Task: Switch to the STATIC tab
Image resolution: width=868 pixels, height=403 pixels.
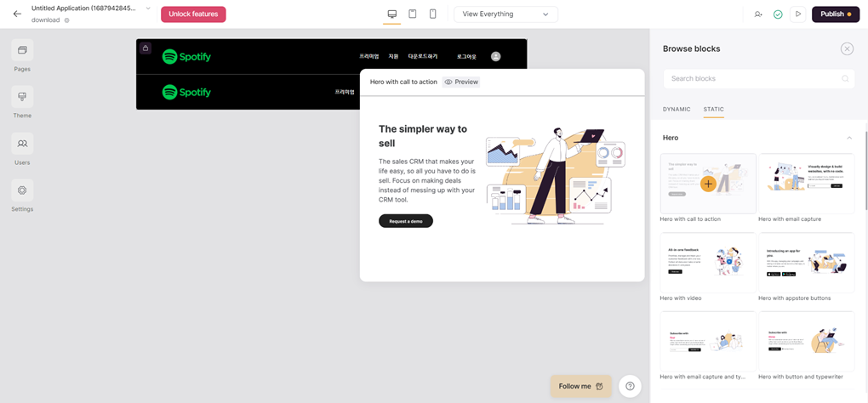Action: point(714,110)
